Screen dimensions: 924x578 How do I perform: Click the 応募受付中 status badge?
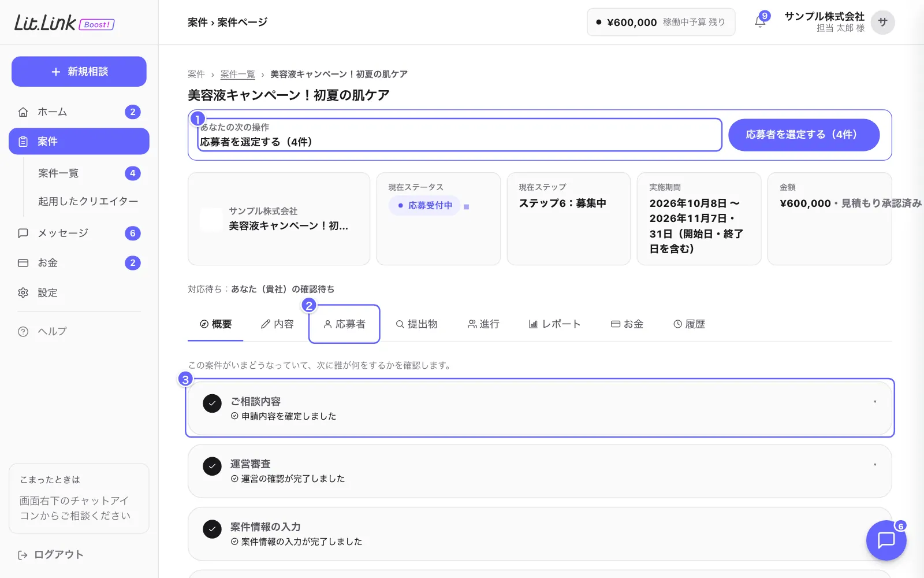[424, 206]
